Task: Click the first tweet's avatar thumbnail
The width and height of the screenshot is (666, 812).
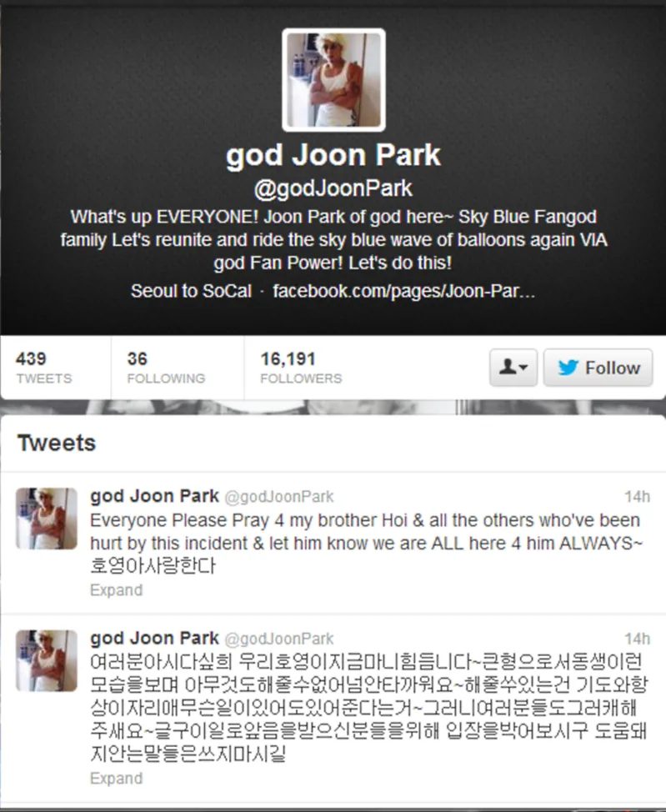Action: [x=47, y=519]
